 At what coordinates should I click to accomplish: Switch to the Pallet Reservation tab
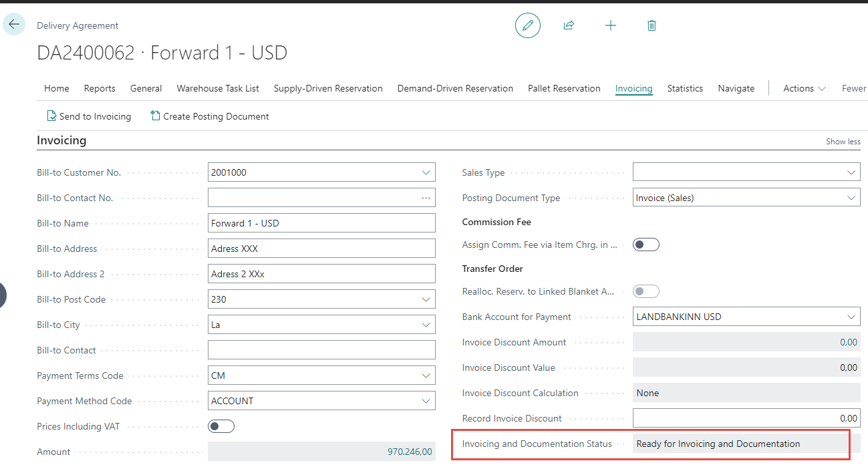tap(564, 88)
